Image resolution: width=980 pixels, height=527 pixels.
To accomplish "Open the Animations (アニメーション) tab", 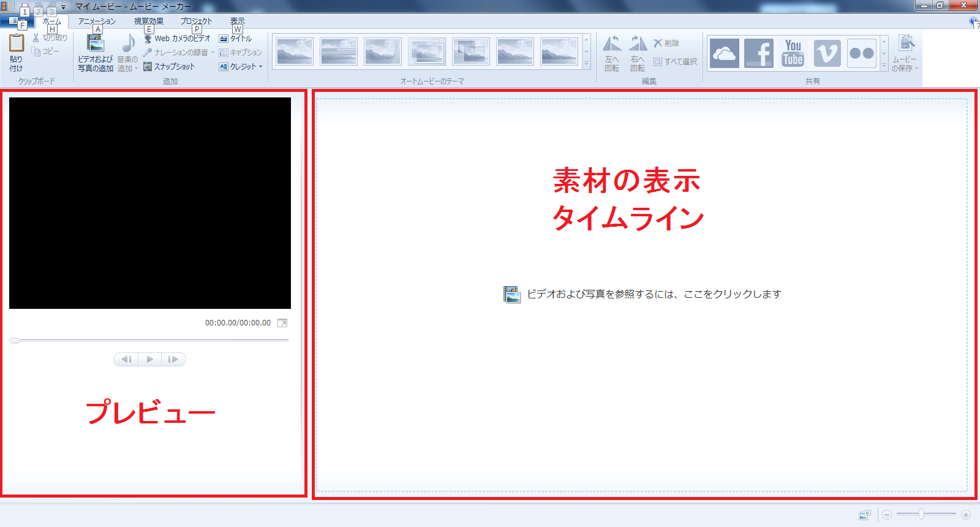I will pos(97,21).
